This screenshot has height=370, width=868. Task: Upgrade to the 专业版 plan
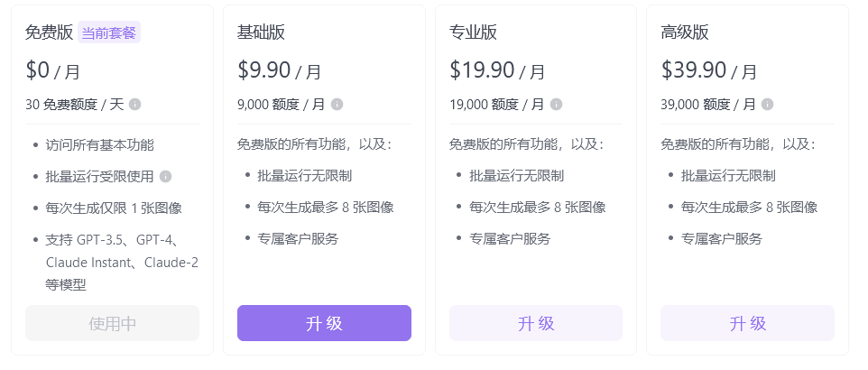tap(536, 323)
